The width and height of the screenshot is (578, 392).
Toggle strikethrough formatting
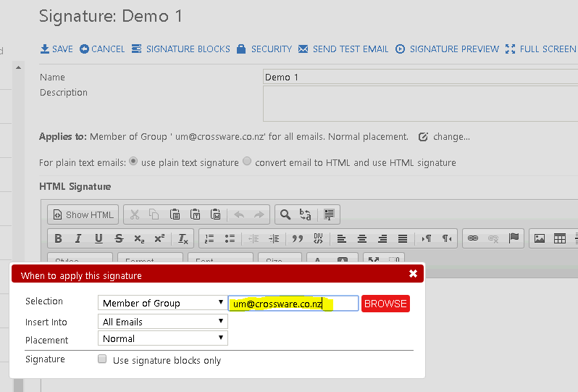point(119,238)
